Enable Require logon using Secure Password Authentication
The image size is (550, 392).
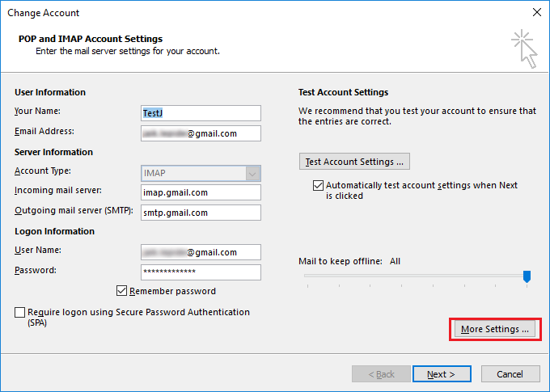[20, 312]
